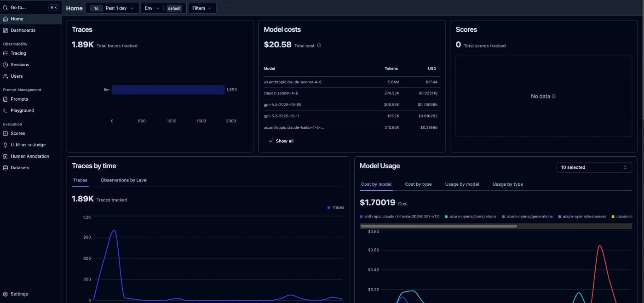Select the Usage by model tab
The width and height of the screenshot is (644, 303).
462,184
